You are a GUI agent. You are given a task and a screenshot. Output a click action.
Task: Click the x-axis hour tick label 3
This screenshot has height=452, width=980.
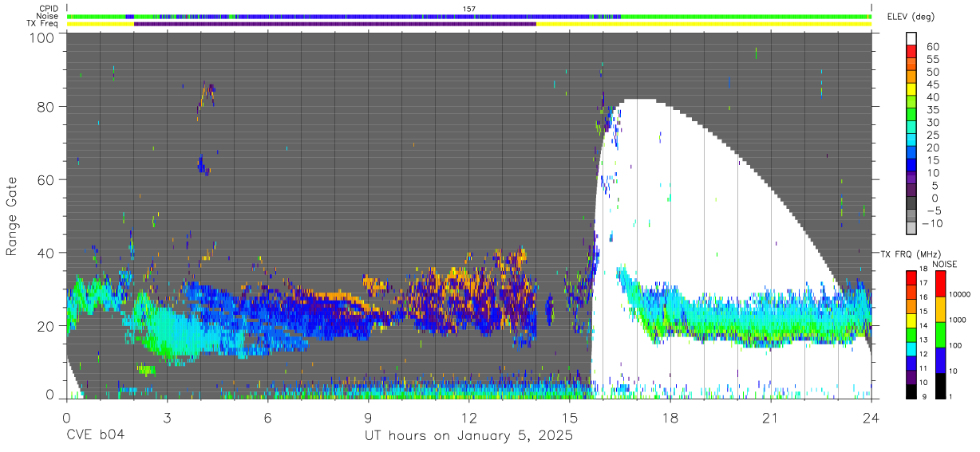[x=167, y=418]
